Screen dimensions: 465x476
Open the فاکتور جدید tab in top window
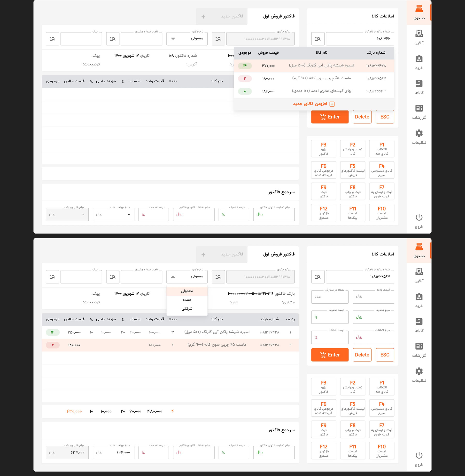coord(232,16)
